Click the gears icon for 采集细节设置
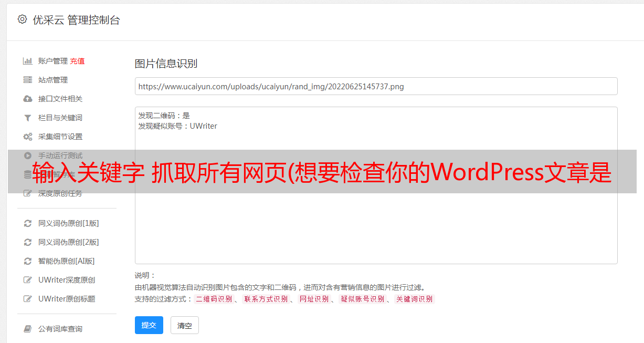Image resolution: width=644 pixels, height=343 pixels. point(28,137)
